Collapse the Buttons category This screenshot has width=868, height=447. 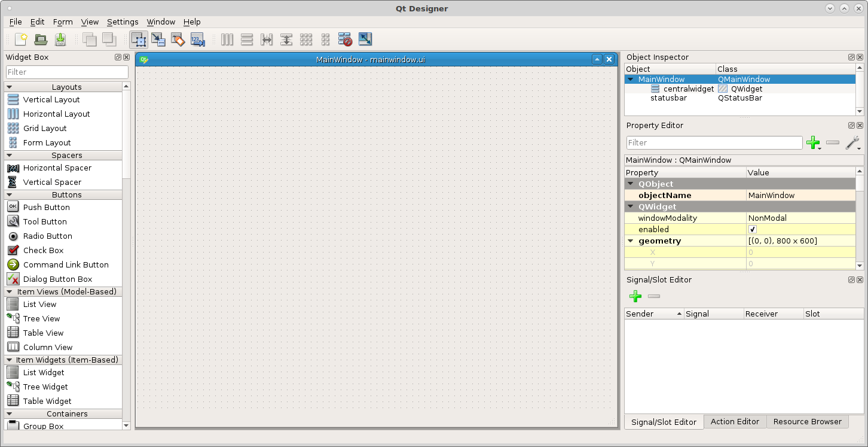(10, 195)
